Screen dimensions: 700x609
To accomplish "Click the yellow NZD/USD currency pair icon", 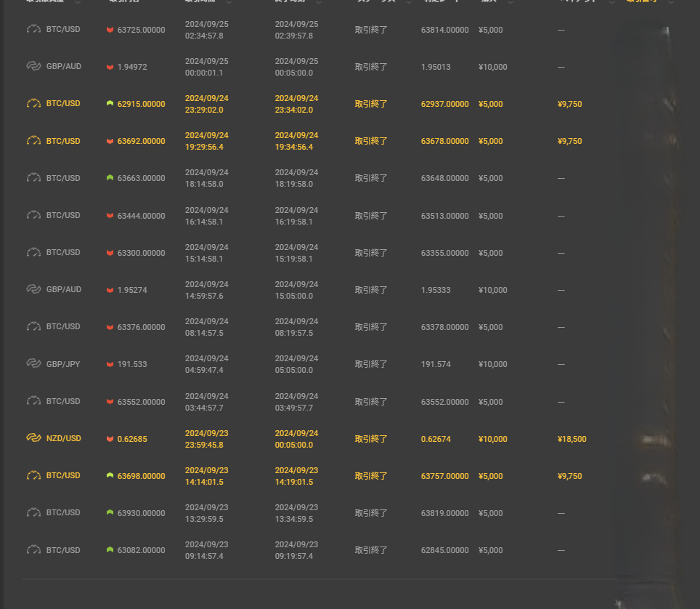I will click(x=33, y=438).
